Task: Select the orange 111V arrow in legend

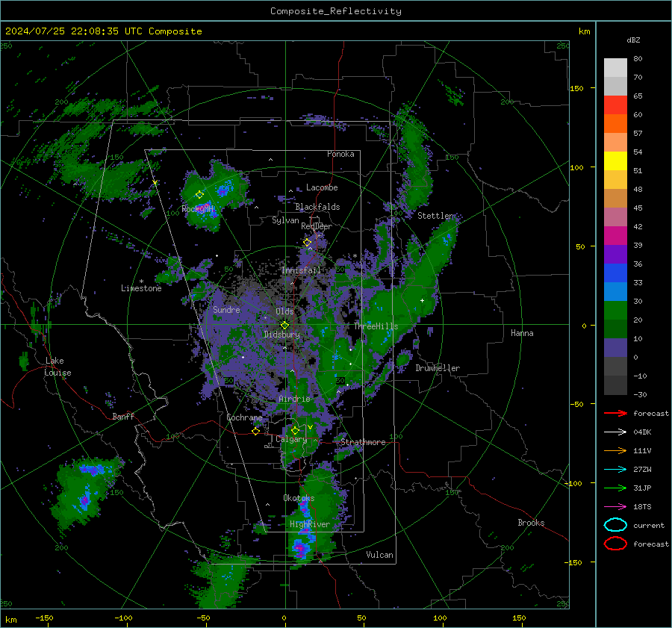Action: [615, 450]
